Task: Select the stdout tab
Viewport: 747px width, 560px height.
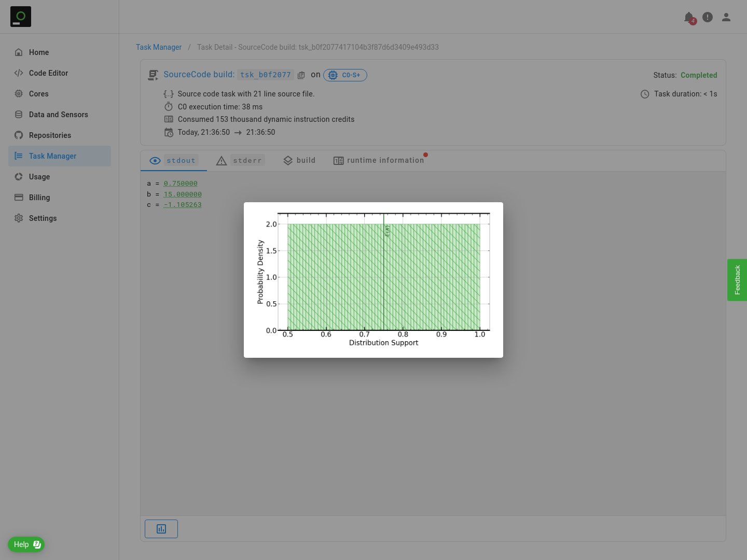Action: (x=174, y=161)
